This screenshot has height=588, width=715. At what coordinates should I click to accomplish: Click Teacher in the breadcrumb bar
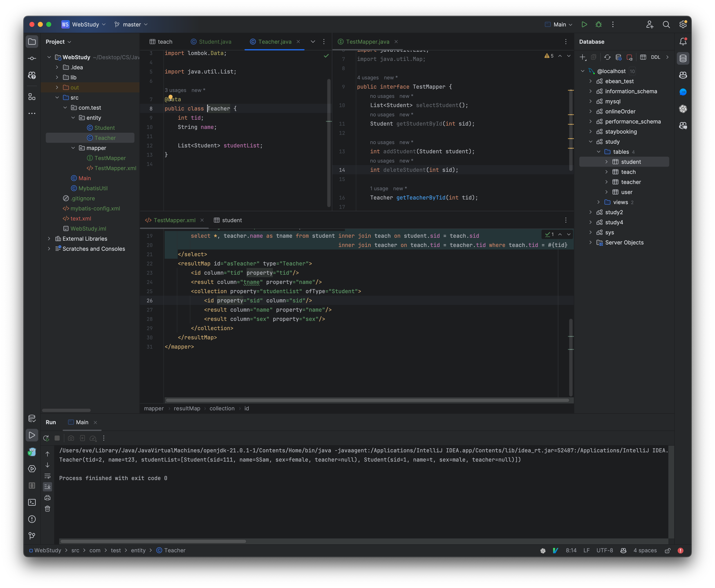174,550
